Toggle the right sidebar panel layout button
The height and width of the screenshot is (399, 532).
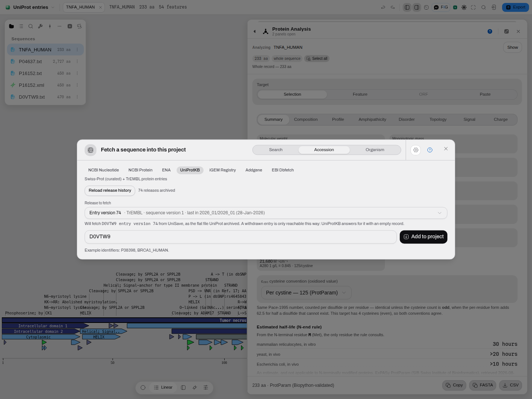[x=417, y=7]
